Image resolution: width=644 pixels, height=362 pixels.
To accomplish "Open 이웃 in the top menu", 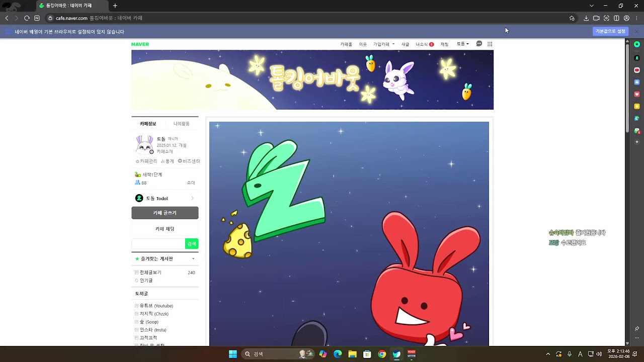I will point(363,44).
